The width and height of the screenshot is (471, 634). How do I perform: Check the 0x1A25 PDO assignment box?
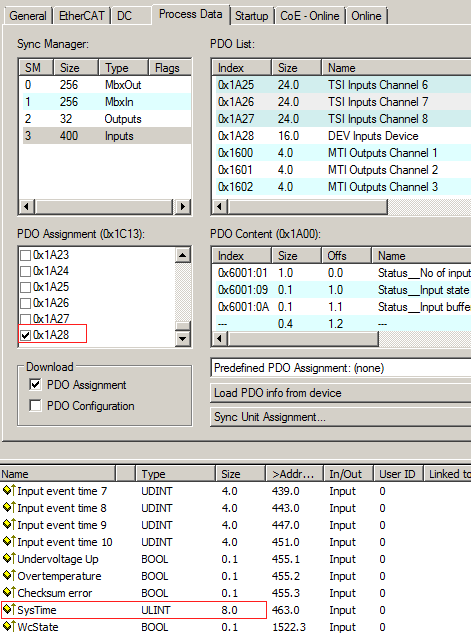(x=25, y=287)
